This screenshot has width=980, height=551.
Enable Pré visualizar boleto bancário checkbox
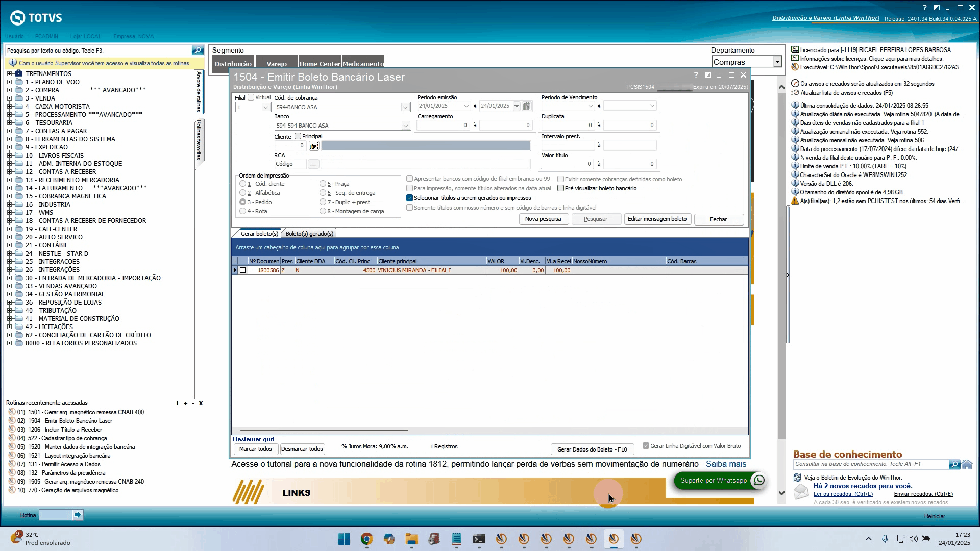560,188
